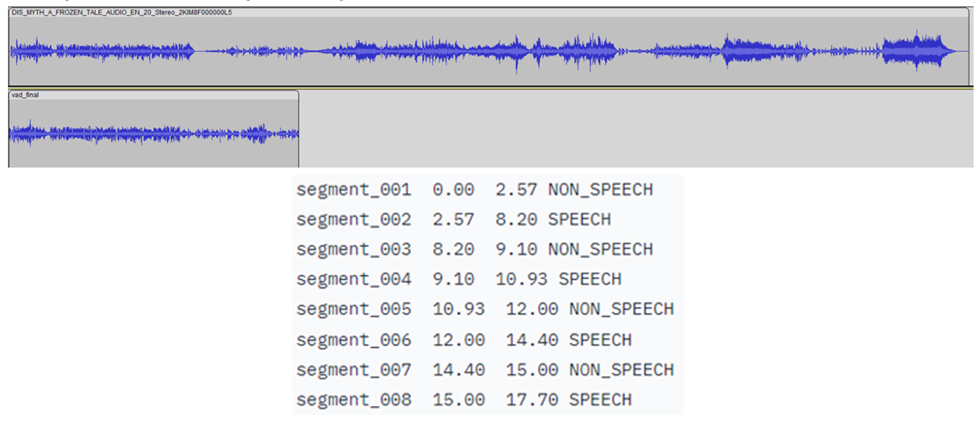Image resolution: width=980 pixels, height=423 pixels.
Task: Click SPEECH label in segment_006 row
Action: pyautogui.click(x=600, y=339)
